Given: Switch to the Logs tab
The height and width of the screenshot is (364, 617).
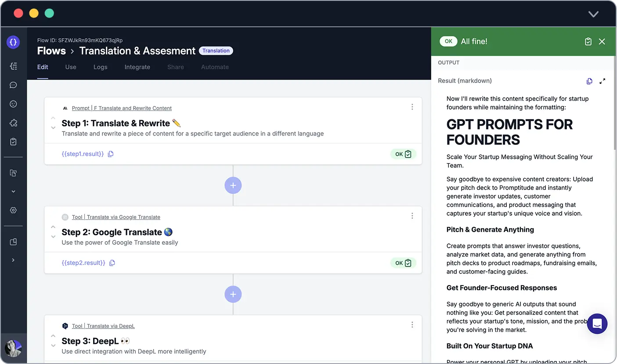Looking at the screenshot, I should 101,67.
